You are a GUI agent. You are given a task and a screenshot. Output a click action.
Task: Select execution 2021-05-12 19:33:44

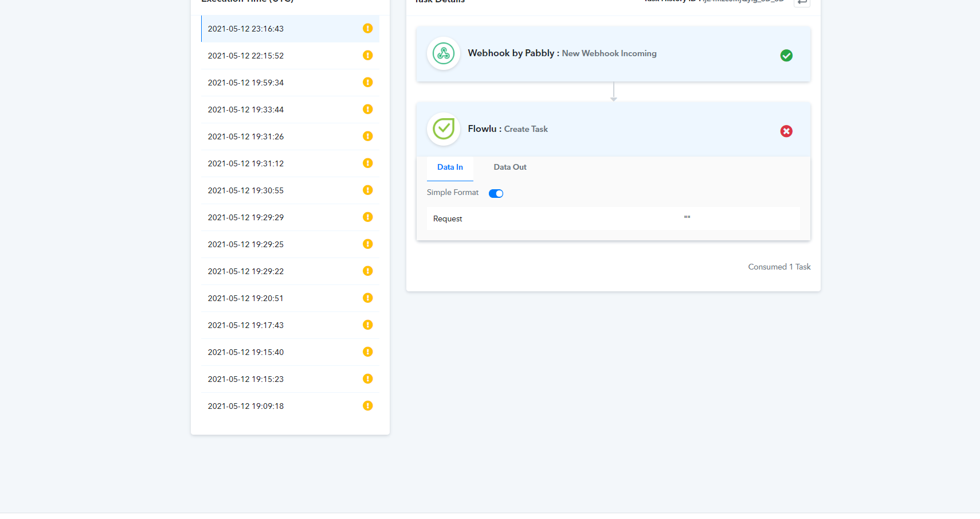[290, 110]
